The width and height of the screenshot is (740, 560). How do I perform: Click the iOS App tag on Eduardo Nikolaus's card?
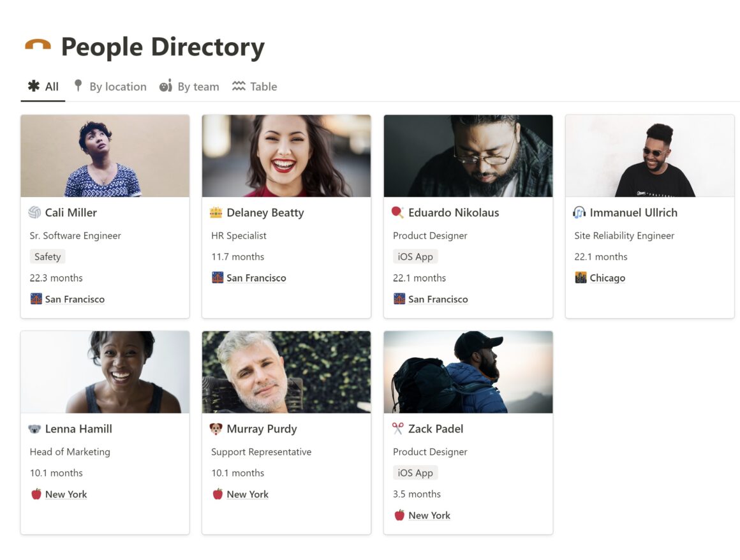pos(415,256)
